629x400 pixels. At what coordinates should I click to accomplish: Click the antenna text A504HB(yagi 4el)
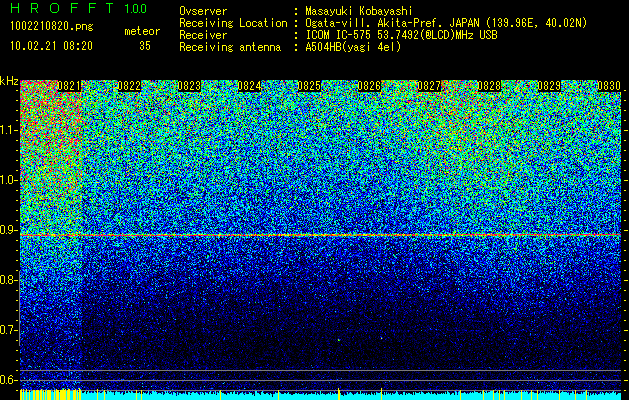click(353, 47)
